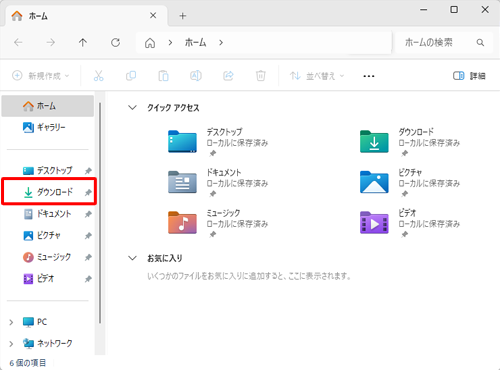
Task: Select ビデオ in the navigation pane
Action: (48, 279)
